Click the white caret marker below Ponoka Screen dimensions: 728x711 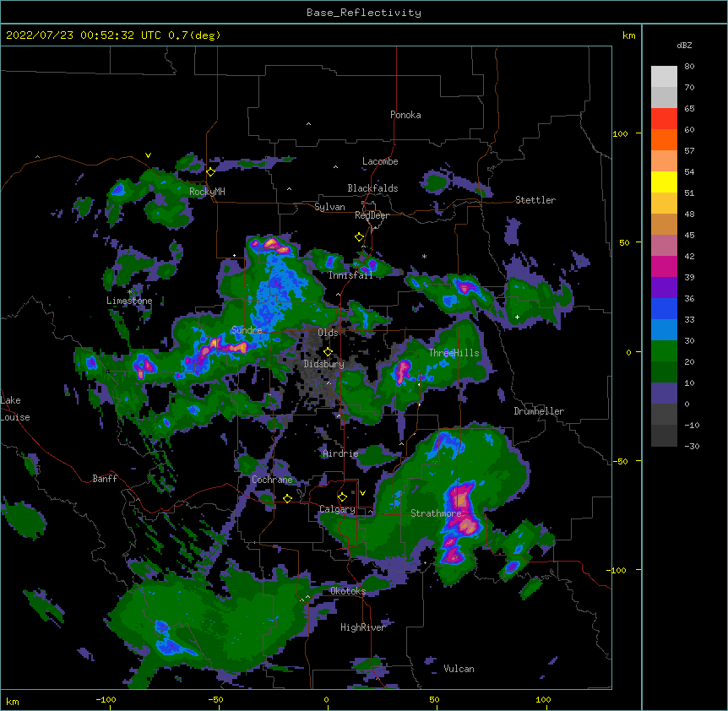(309, 124)
